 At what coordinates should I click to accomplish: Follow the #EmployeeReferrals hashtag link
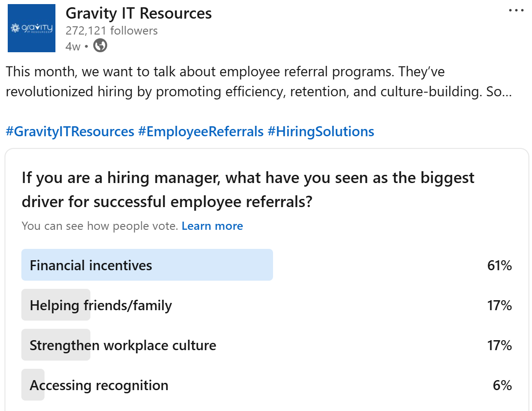[x=201, y=132]
